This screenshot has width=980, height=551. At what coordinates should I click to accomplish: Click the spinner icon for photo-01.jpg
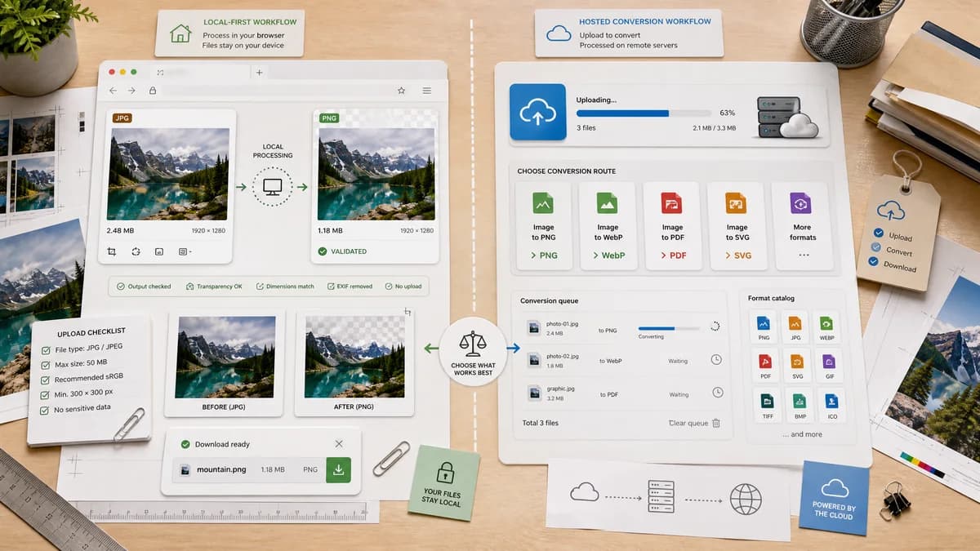tap(715, 327)
